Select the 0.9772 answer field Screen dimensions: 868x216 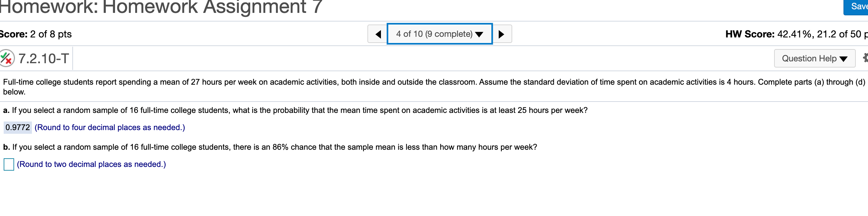(18, 127)
